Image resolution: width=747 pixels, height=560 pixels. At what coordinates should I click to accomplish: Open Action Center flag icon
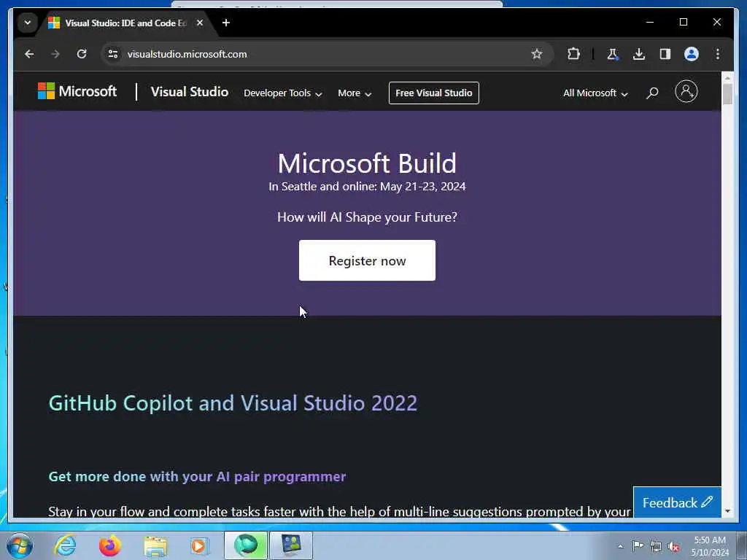(x=638, y=545)
